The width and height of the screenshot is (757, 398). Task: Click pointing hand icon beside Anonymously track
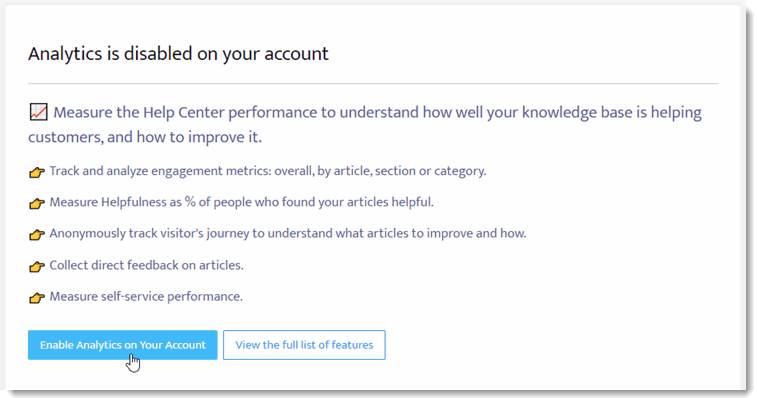(37, 235)
